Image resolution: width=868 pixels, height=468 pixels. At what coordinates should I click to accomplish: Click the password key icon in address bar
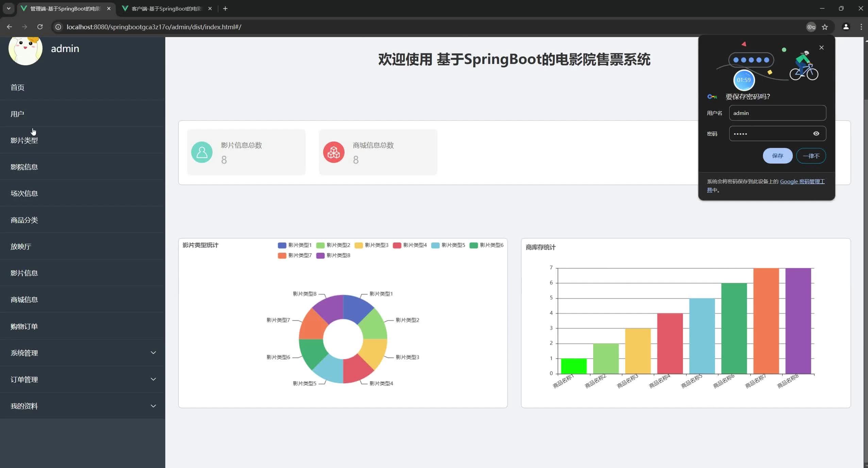tap(811, 27)
